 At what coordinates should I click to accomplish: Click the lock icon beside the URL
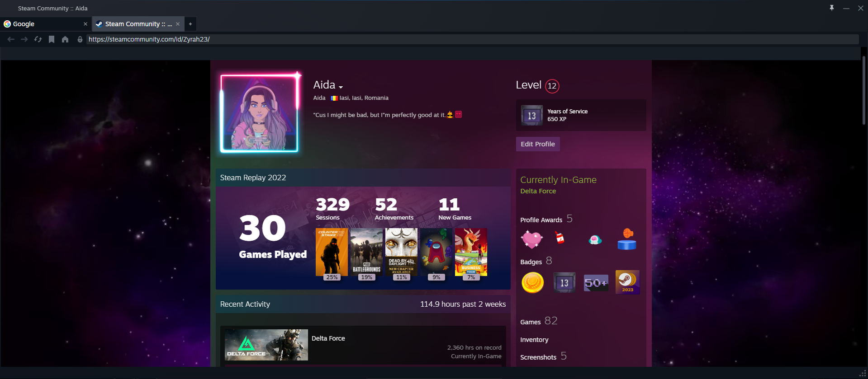80,39
